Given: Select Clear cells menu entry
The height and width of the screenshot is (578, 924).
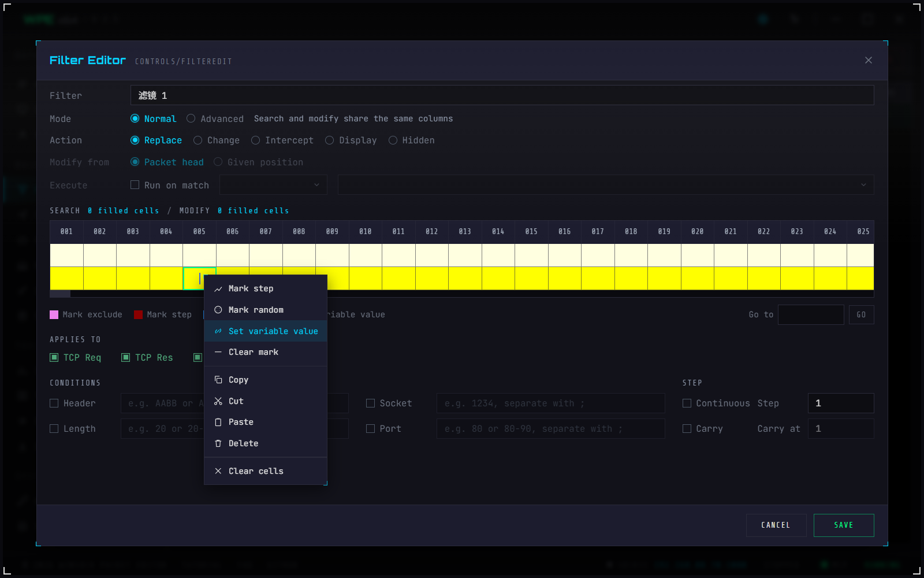Looking at the screenshot, I should (x=266, y=471).
